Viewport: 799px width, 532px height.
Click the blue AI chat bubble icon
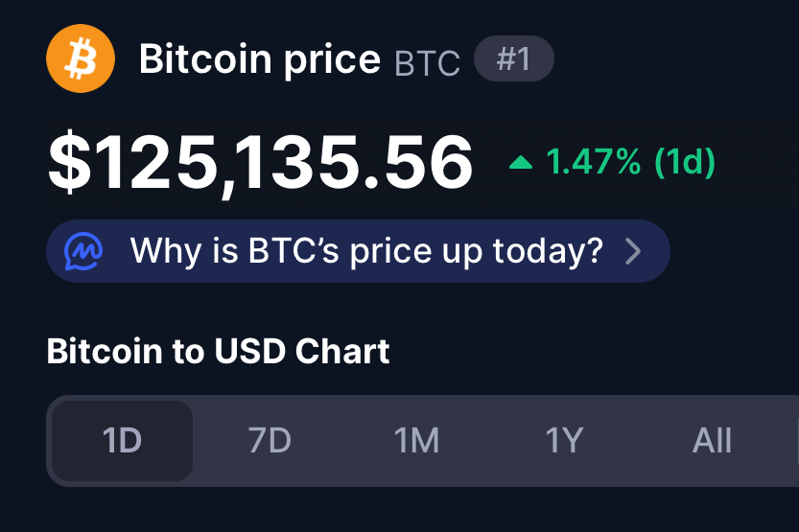tap(82, 251)
